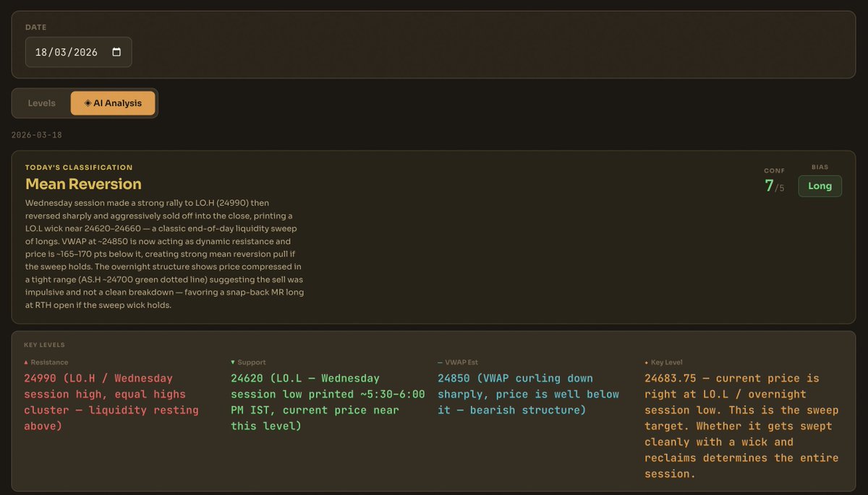Click the Wednesday session analysis paragraph
Screen dimensions: 868x495
165,254
